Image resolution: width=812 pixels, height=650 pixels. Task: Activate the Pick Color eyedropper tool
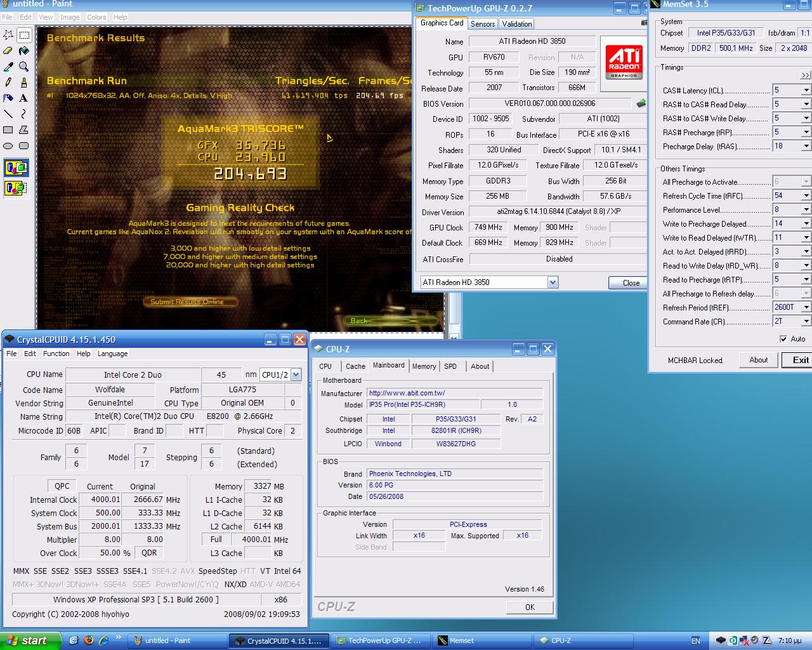coord(8,67)
